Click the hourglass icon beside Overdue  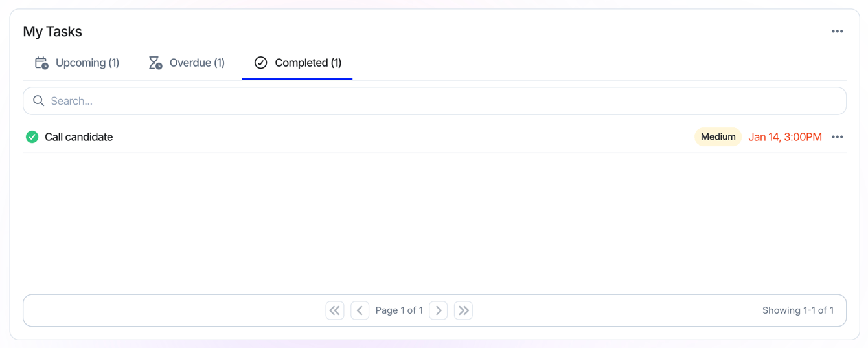(x=155, y=63)
